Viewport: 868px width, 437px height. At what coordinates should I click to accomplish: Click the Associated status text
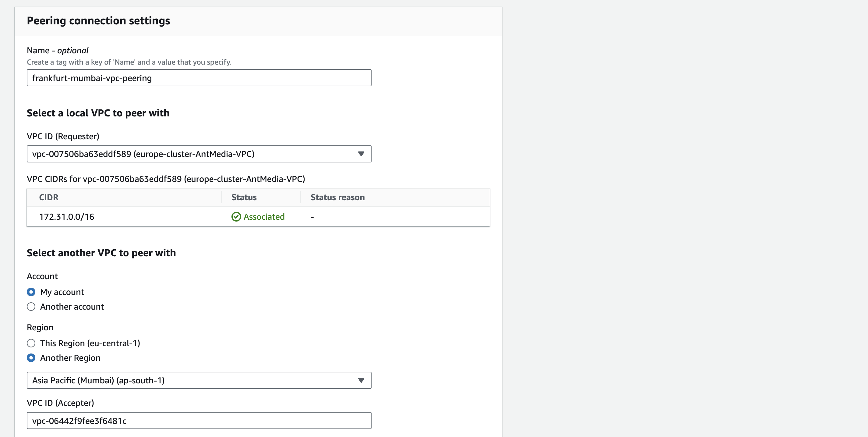tap(264, 217)
